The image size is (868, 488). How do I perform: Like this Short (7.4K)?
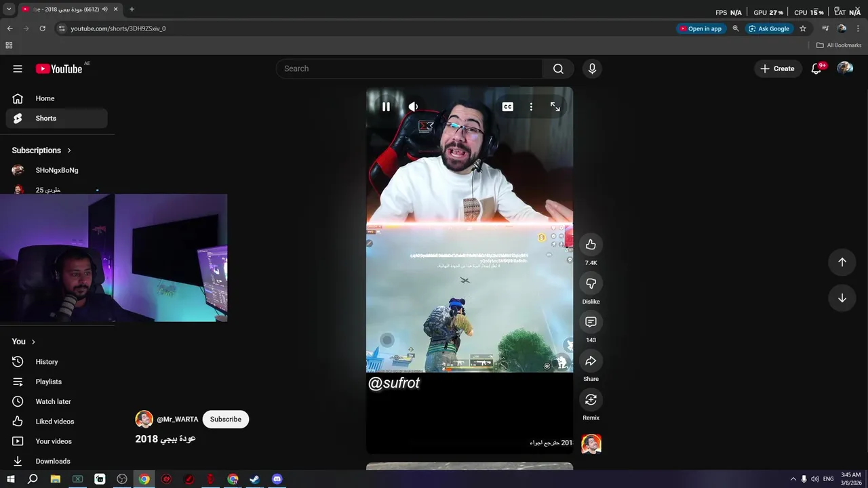[591, 245]
